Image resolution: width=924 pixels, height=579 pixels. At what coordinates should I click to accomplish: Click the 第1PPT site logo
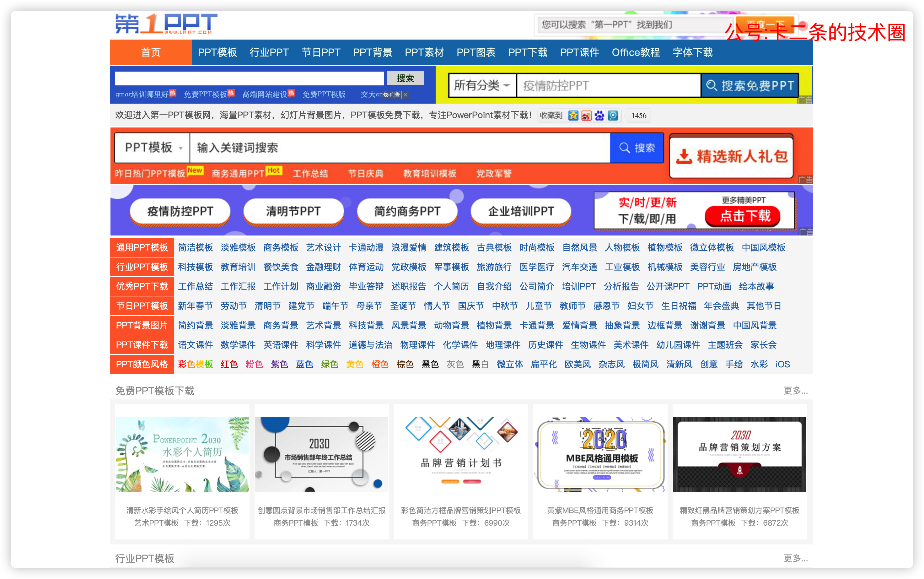pyautogui.click(x=166, y=24)
